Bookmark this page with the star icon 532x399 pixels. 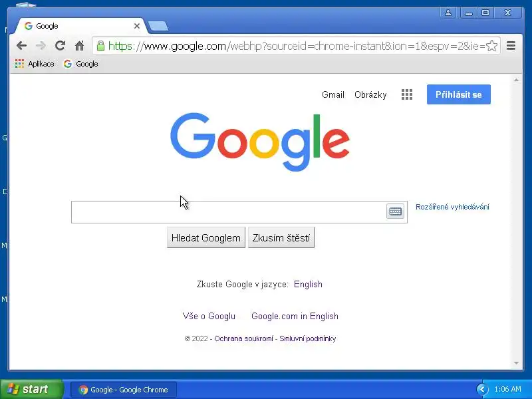point(491,45)
